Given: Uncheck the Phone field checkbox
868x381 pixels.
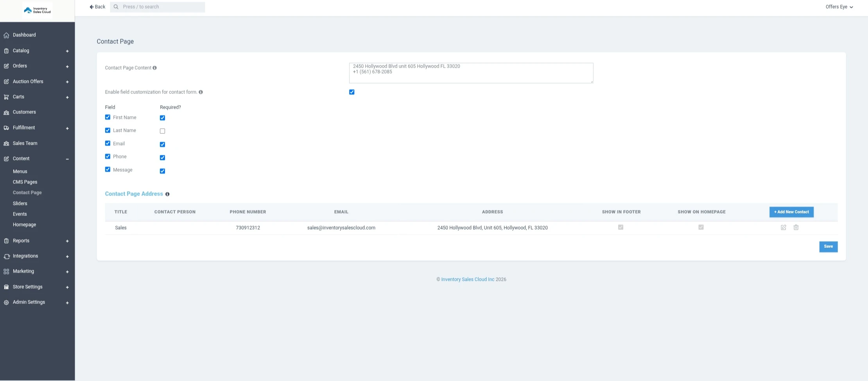Looking at the screenshot, I should pyautogui.click(x=108, y=156).
